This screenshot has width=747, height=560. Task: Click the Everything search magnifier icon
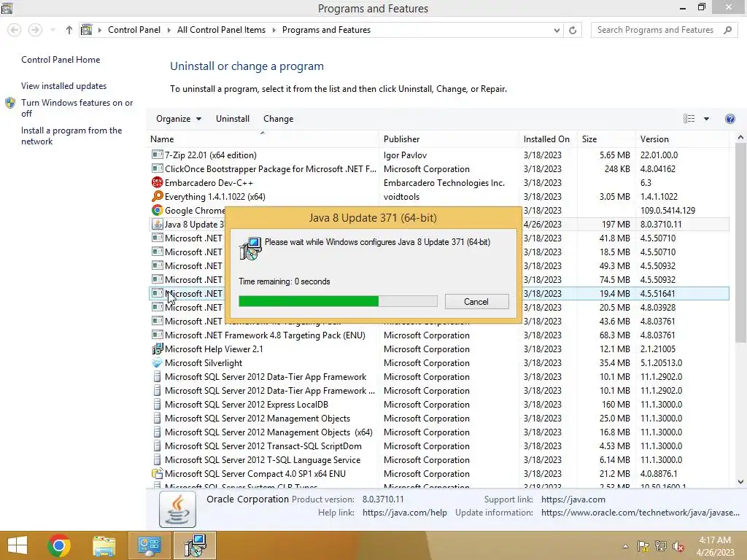point(157,196)
